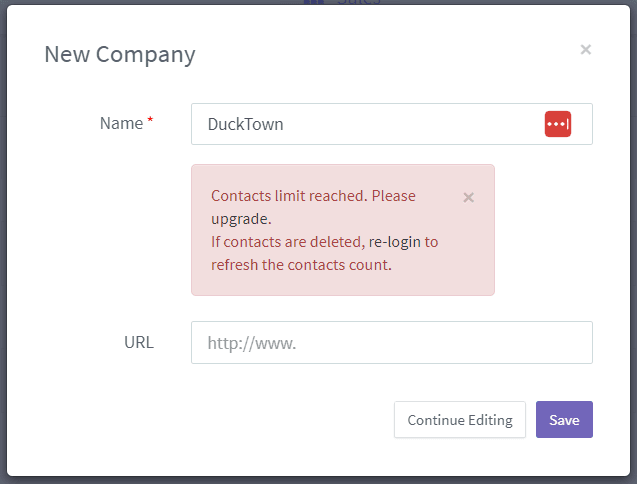The image size is (637, 484).
Task: Click the URL field label
Action: click(x=139, y=343)
